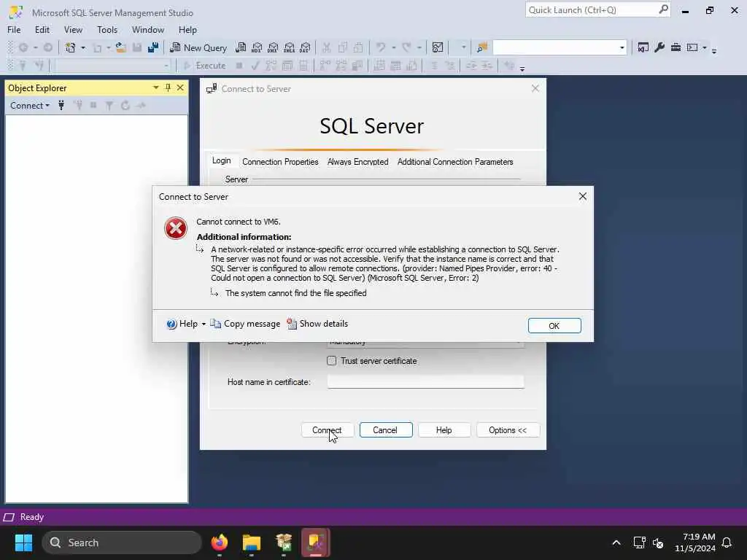Click the taskbar Search box
Screen dimensions: 747x560
click(122, 542)
